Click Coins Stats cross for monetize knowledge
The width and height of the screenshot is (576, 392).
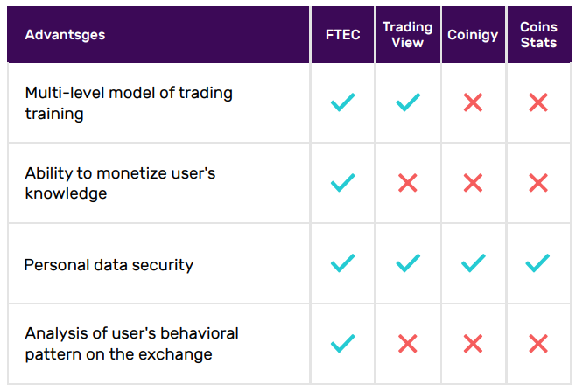538,183
